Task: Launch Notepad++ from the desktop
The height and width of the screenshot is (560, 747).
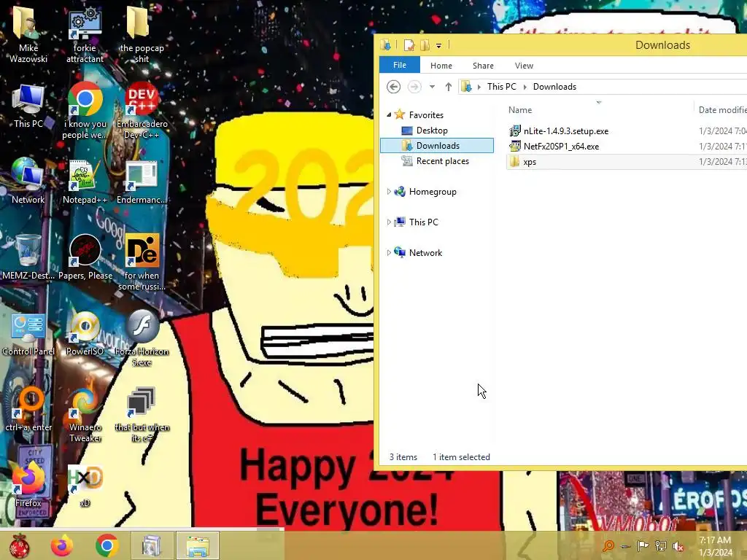Action: coord(85,181)
